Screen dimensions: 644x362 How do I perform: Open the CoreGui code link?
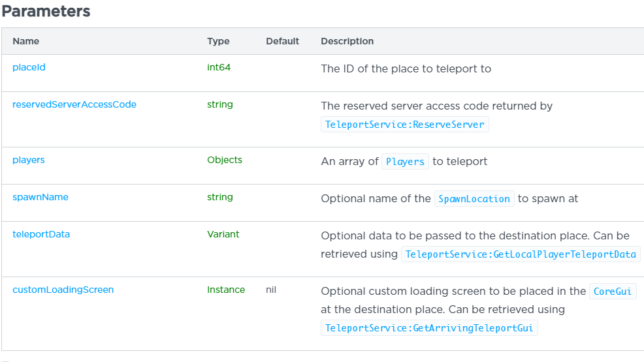(x=613, y=292)
